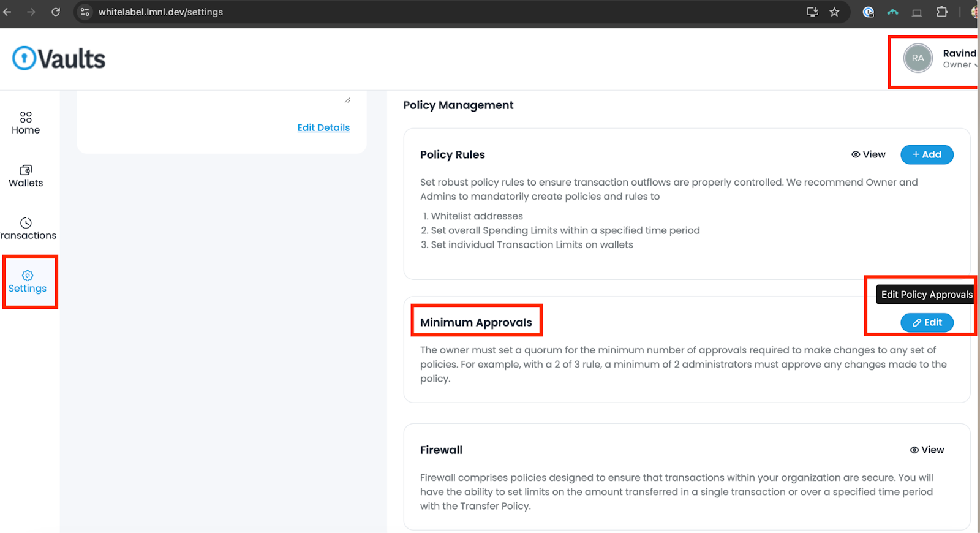Click the 1Password extension icon
This screenshot has width=980, height=533.
point(869,12)
